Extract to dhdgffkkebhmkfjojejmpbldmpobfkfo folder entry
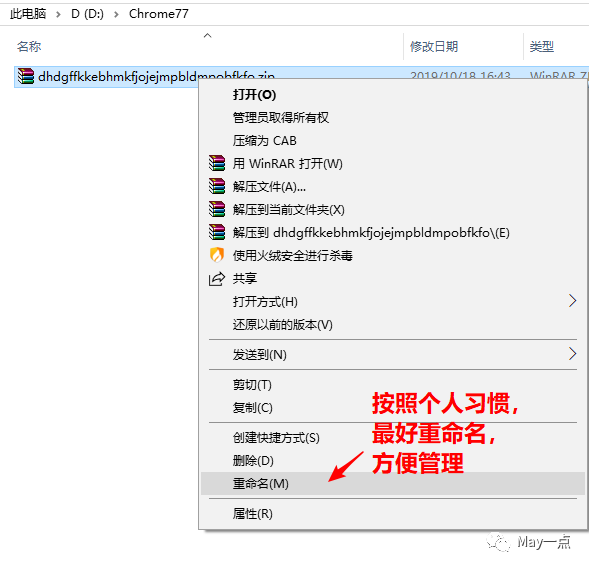Viewport: 589px width, 568px height. (393, 233)
